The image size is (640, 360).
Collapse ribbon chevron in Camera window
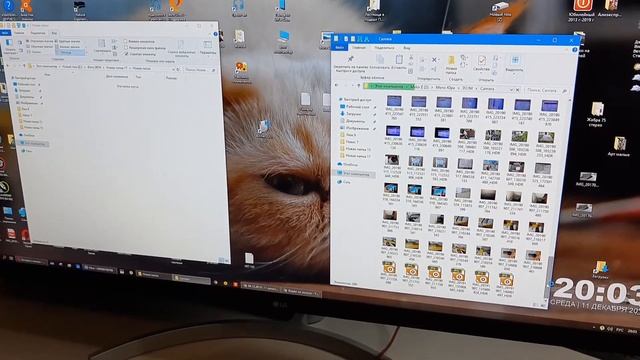567,49
